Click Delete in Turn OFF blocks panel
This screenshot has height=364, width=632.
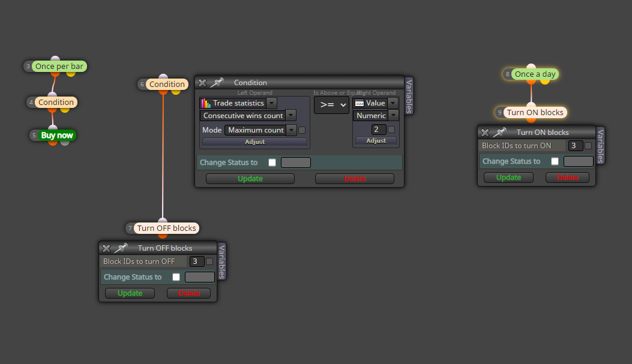[188, 293]
